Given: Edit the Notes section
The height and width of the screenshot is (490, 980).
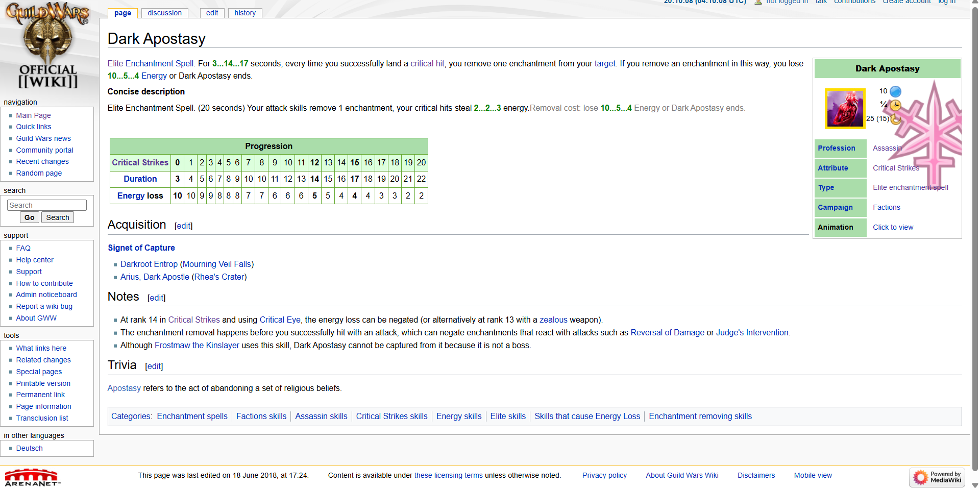Looking at the screenshot, I should click(x=157, y=298).
